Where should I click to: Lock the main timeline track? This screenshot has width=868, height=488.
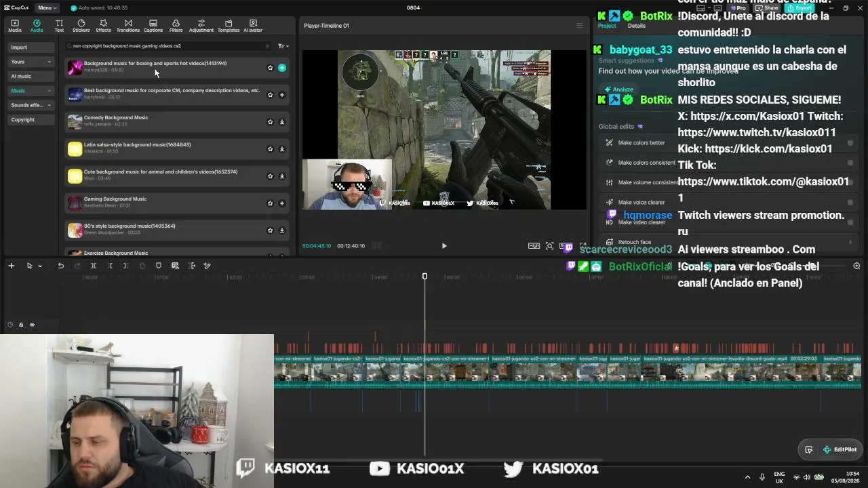[x=21, y=325]
